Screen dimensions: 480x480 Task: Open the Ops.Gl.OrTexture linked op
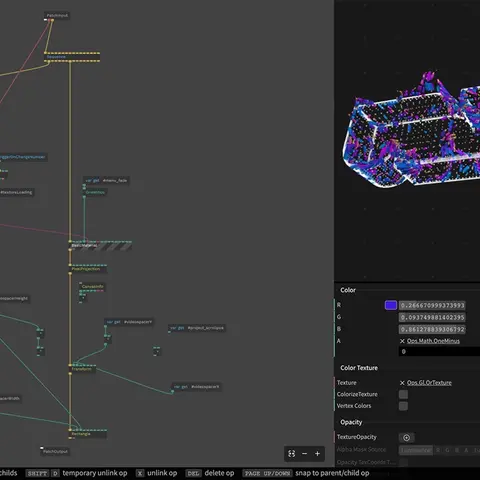[429, 383]
